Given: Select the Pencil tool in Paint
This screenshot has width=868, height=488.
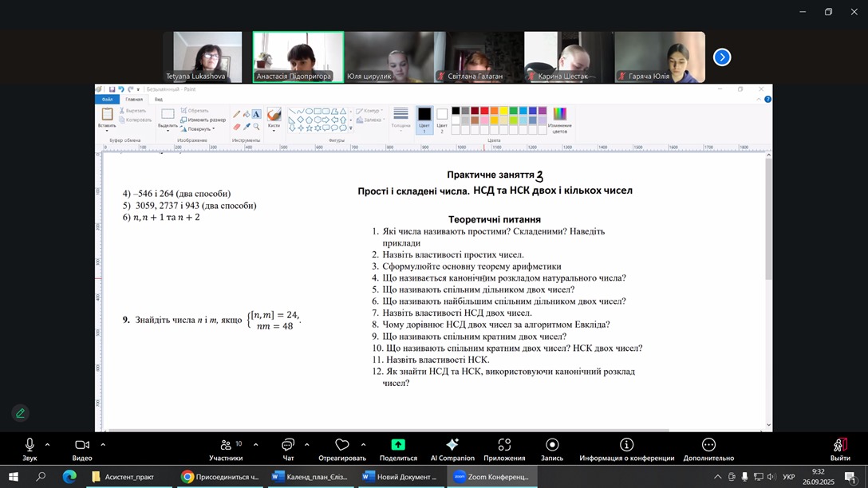Looking at the screenshot, I should pos(237,114).
